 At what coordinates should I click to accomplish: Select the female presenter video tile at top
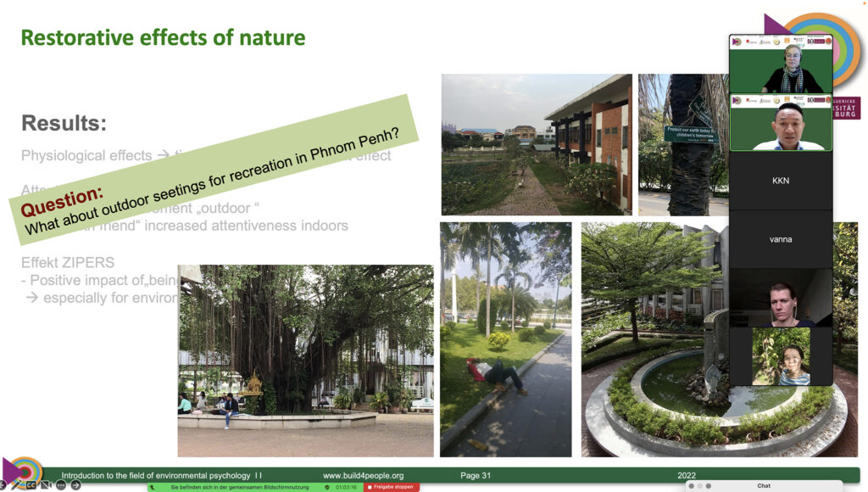781,64
